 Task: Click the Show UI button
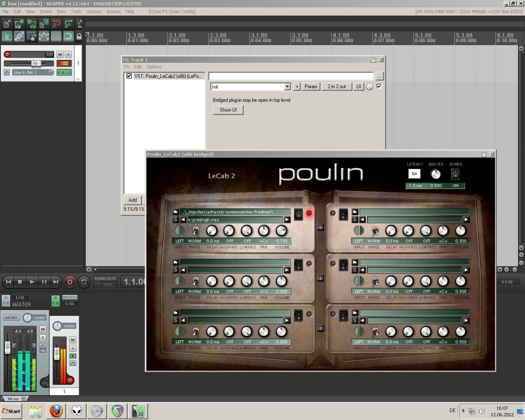pyautogui.click(x=228, y=110)
